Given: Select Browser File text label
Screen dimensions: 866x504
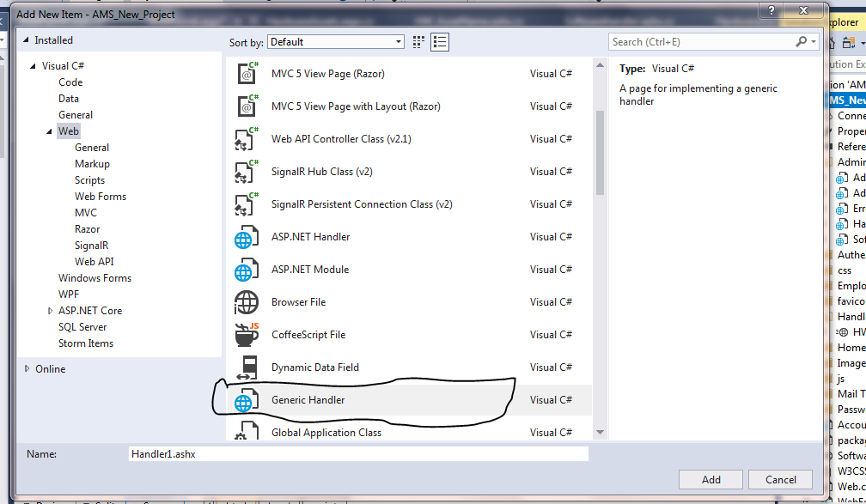Looking at the screenshot, I should coord(299,302).
